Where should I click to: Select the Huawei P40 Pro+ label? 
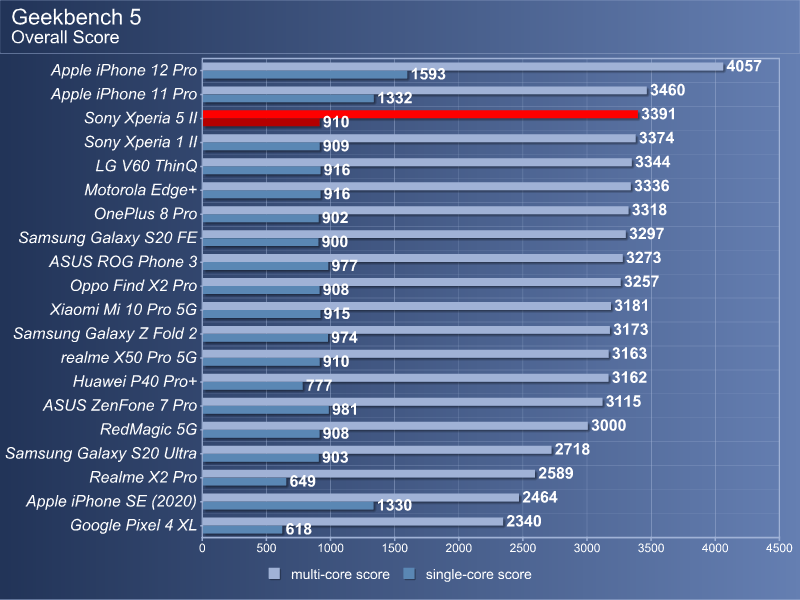coord(135,382)
